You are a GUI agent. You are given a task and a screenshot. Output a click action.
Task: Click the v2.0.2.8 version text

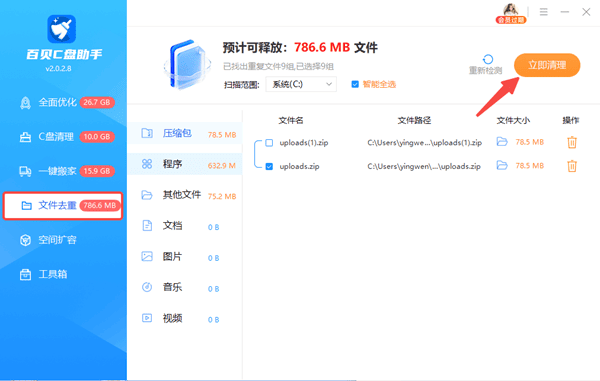pos(58,69)
